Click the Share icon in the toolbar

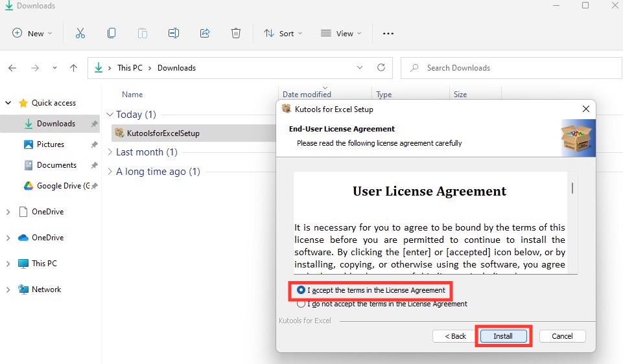[205, 33]
